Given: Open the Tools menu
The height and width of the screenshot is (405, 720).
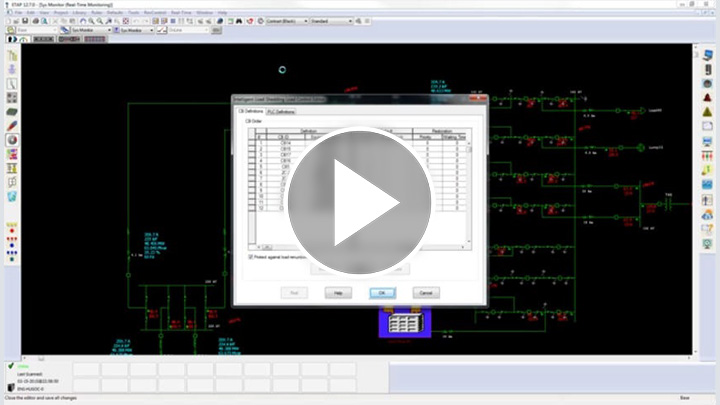Looking at the screenshot, I should [x=133, y=12].
